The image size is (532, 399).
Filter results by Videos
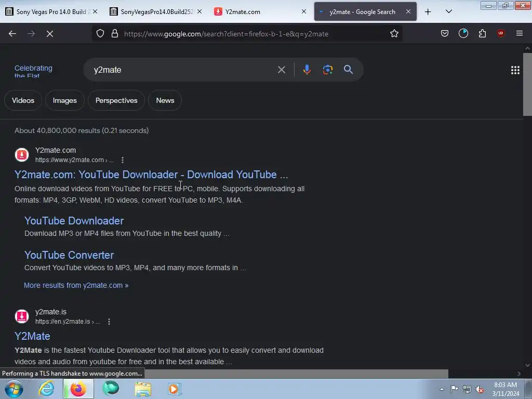click(23, 100)
